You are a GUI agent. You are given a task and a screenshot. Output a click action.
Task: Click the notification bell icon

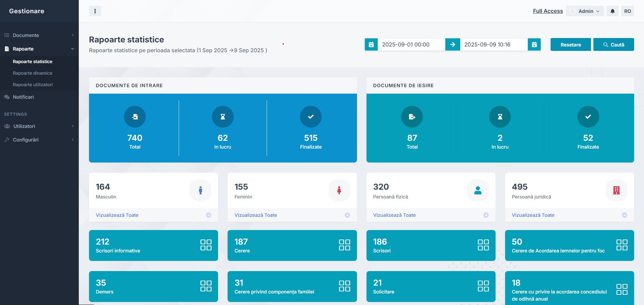pyautogui.click(x=612, y=11)
